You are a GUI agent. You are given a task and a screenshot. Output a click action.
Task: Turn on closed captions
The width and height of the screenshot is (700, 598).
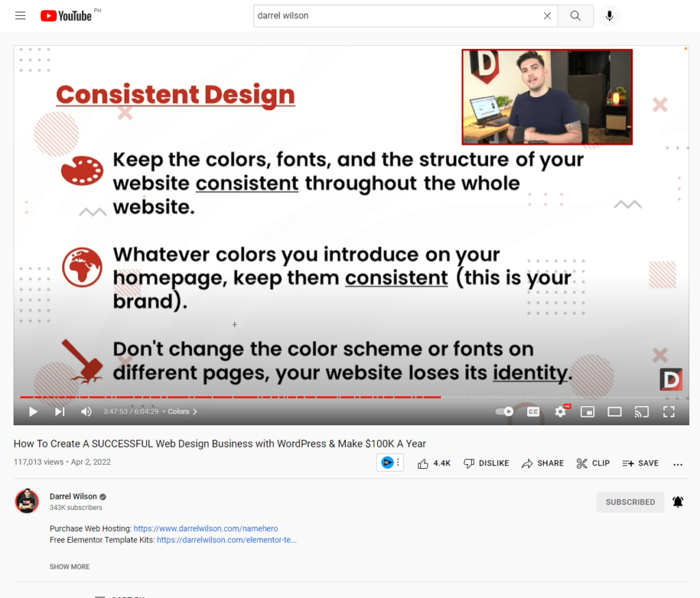coord(533,411)
